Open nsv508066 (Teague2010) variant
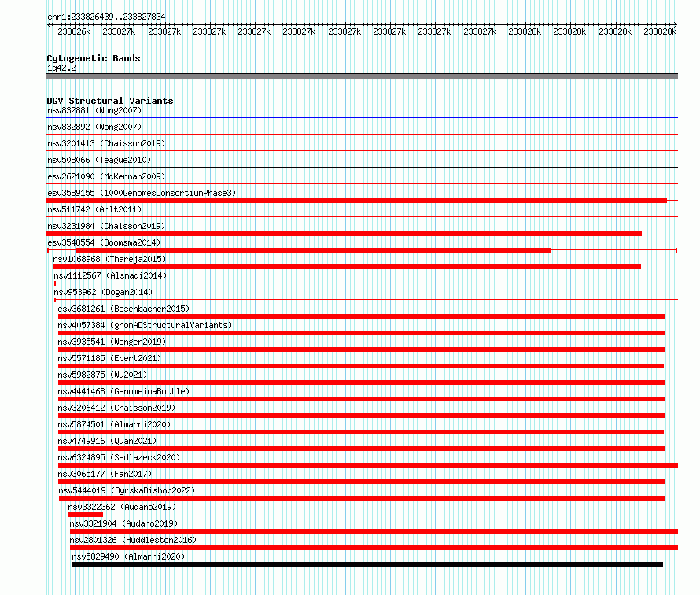This screenshot has height=595, width=700. [x=99, y=160]
